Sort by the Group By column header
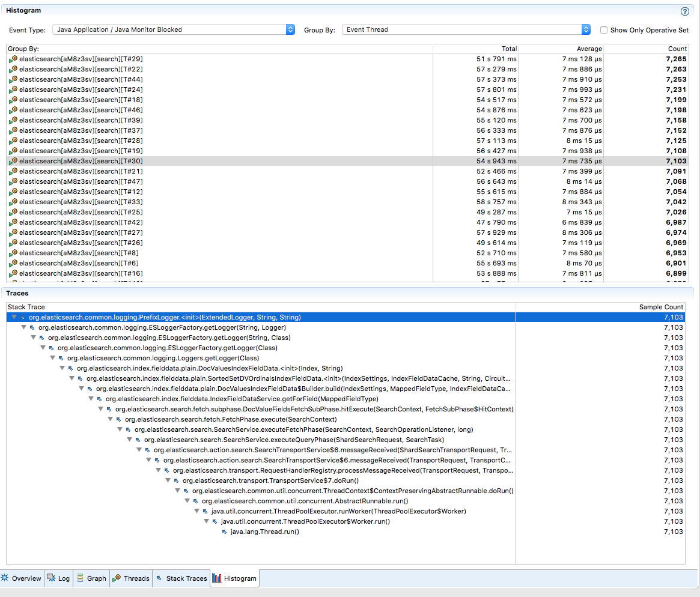 [x=219, y=49]
